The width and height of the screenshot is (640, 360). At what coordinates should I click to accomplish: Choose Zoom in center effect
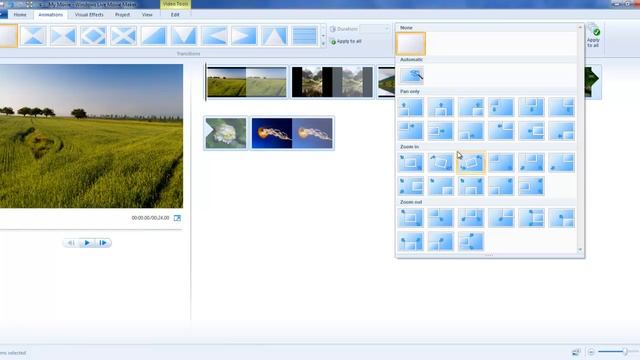coord(411,163)
